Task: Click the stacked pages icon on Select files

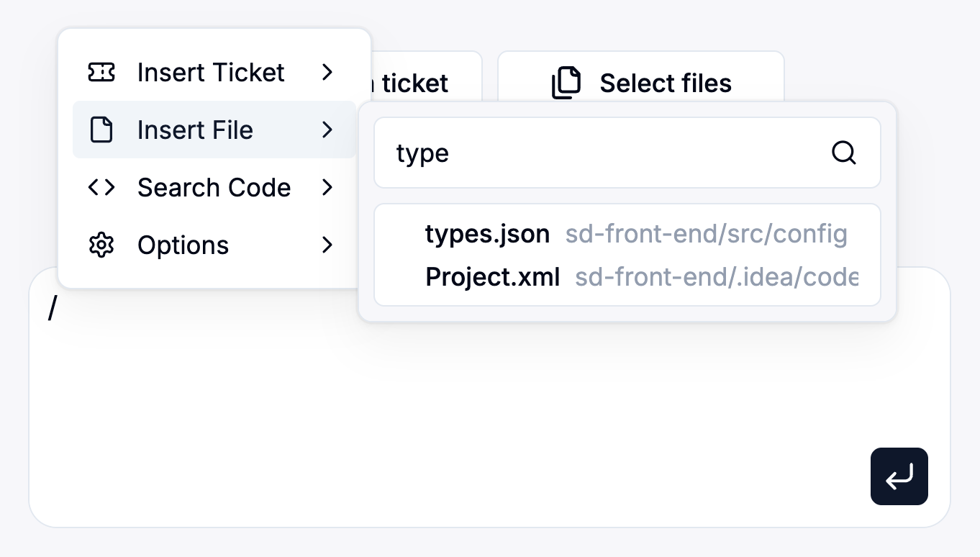Action: 566,83
